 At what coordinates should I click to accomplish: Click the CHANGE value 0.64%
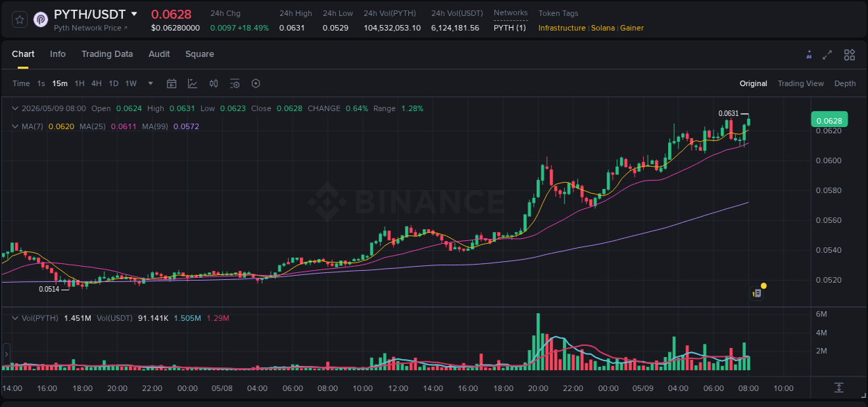[x=357, y=108]
